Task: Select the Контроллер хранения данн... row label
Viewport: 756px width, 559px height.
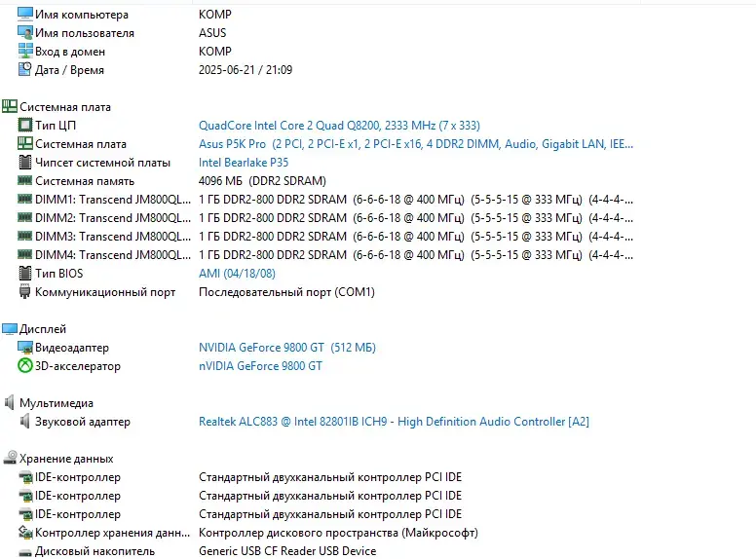Action: [x=112, y=532]
